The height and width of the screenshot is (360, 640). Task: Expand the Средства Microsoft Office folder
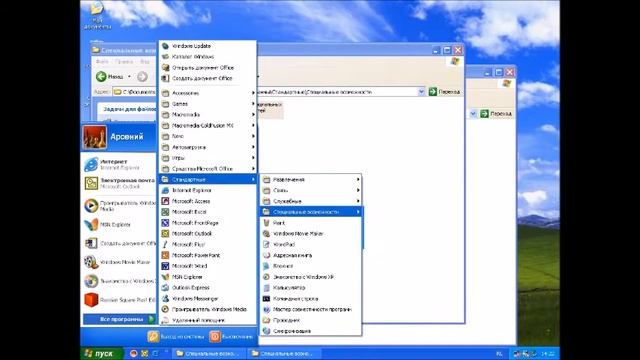click(x=207, y=169)
